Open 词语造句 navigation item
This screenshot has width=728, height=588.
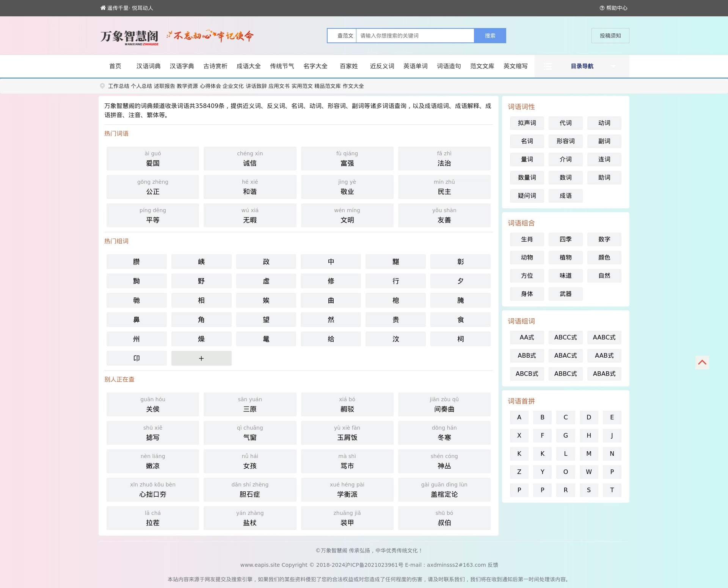[x=449, y=66]
